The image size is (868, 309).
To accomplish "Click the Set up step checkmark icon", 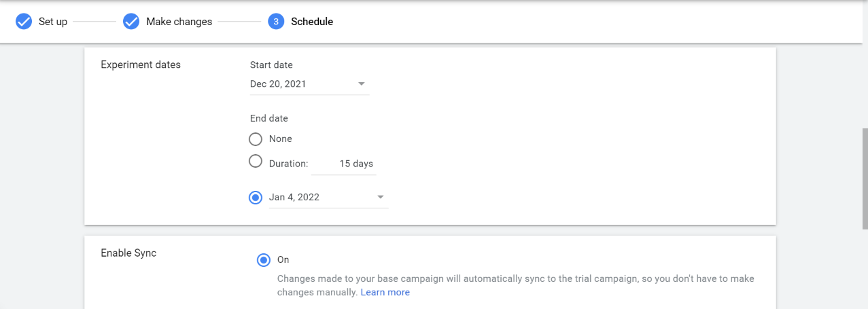I will pyautogui.click(x=24, y=22).
